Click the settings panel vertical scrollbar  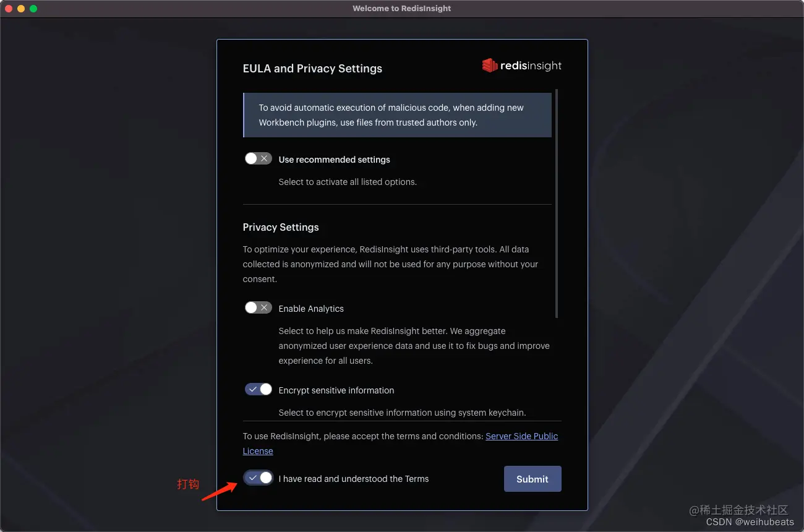pos(557,204)
